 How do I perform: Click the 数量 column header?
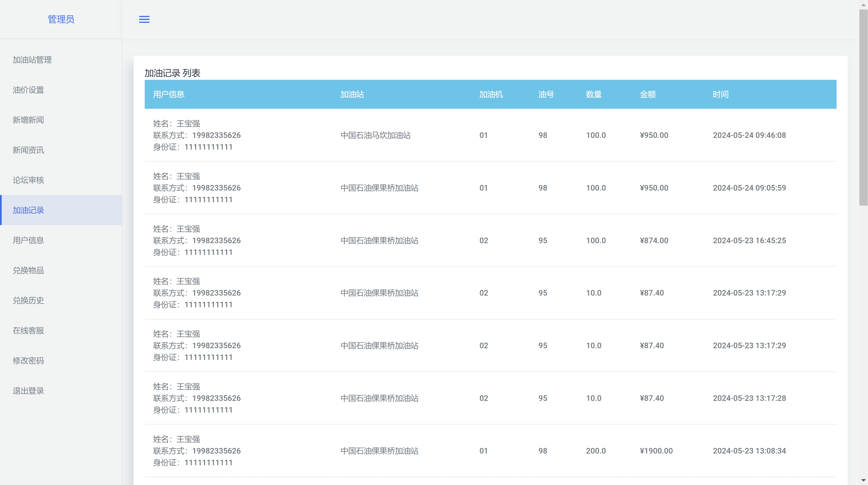594,94
